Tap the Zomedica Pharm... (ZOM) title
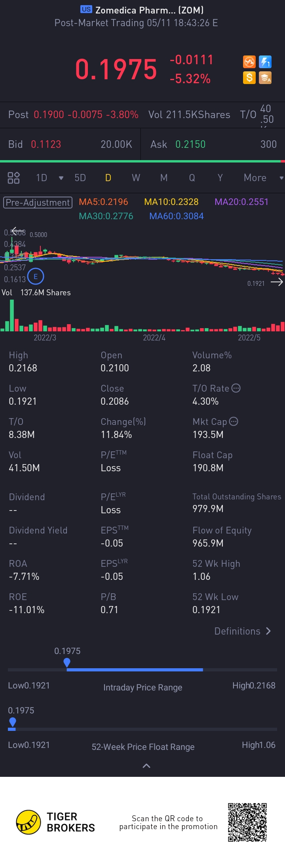Screen dimensions: 285x868 point(149,10)
